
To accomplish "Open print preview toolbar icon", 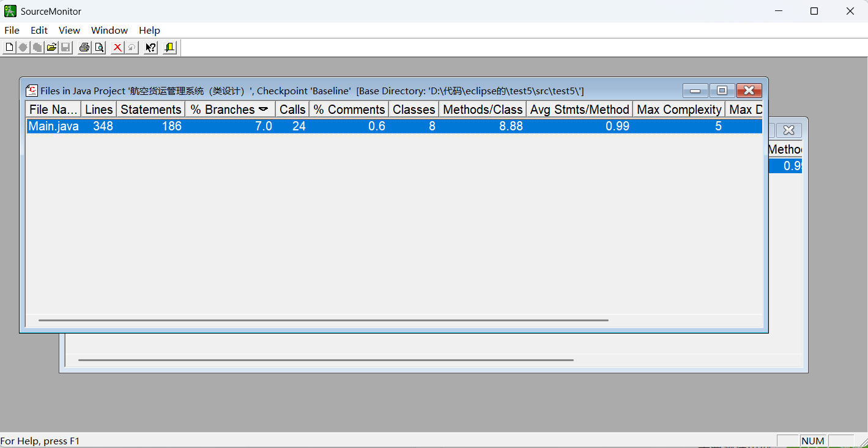I will point(98,48).
